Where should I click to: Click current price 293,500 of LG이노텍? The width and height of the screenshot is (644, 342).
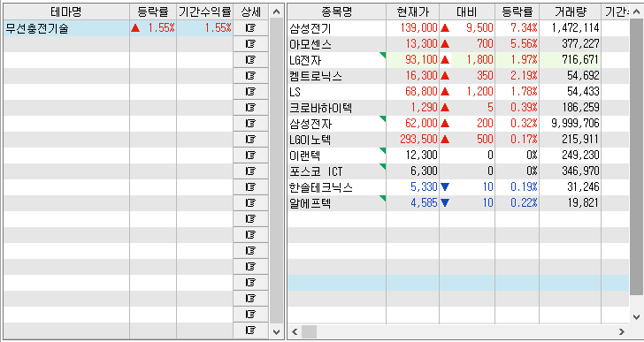(x=418, y=140)
